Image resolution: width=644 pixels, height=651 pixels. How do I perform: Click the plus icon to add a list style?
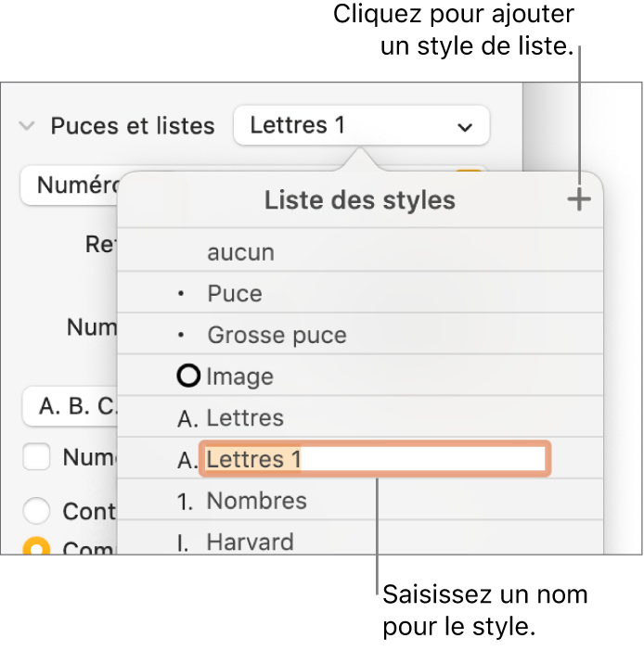click(579, 199)
